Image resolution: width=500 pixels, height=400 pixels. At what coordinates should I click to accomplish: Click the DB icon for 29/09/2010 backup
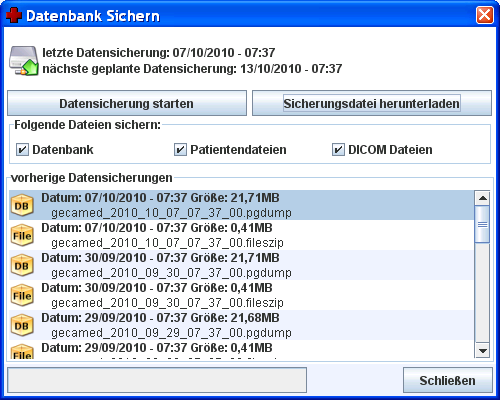point(22,325)
